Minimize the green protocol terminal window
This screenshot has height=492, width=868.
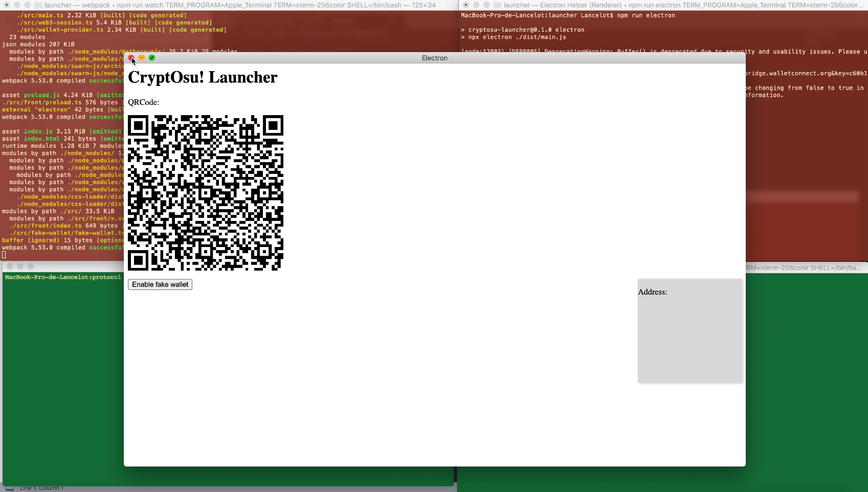[20, 266]
